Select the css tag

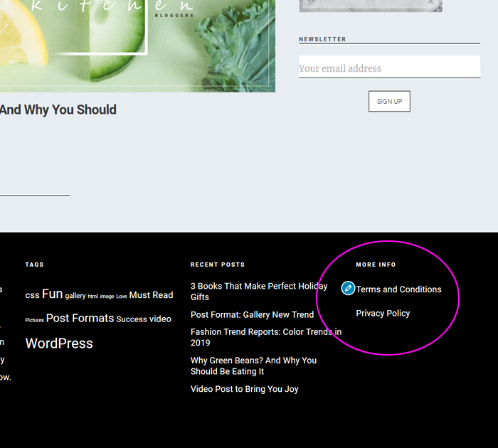(x=32, y=295)
